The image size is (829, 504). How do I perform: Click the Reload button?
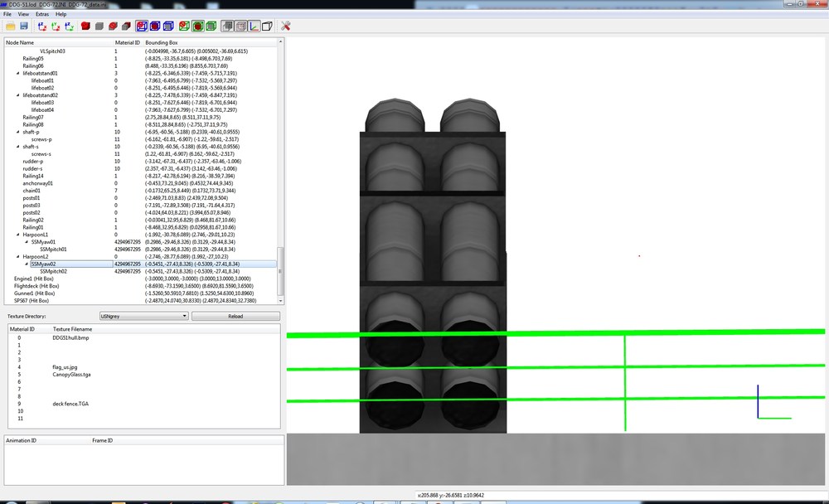[x=235, y=316]
